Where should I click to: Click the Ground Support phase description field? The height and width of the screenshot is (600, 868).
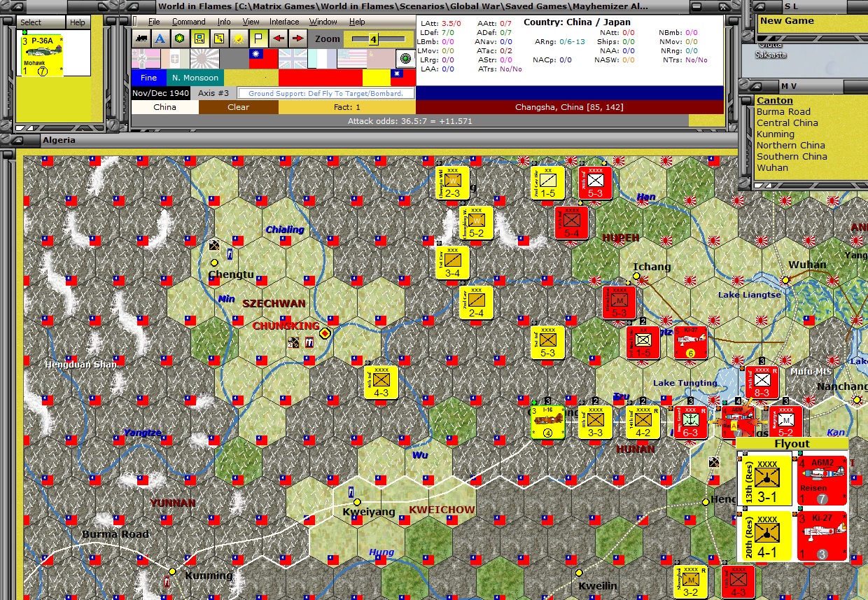tap(326, 93)
